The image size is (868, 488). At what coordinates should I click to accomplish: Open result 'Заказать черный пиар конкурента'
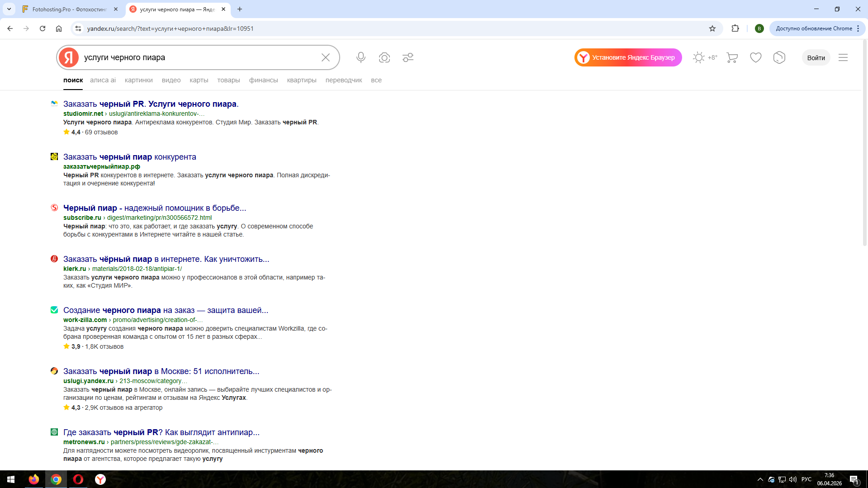[130, 157]
